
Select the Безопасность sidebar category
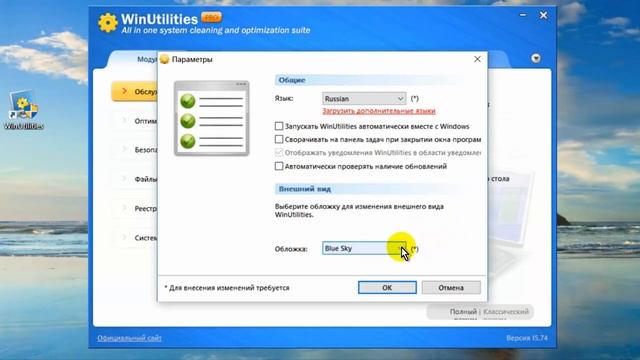[135, 150]
